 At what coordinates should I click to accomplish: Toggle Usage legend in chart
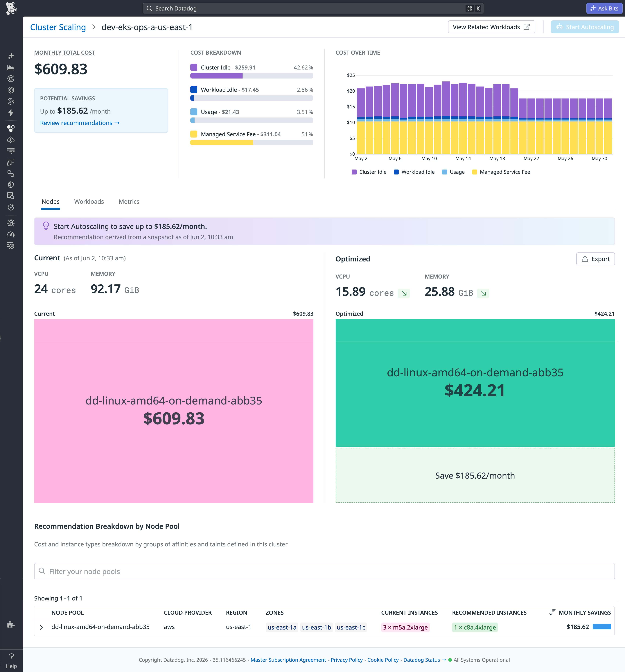[453, 172]
